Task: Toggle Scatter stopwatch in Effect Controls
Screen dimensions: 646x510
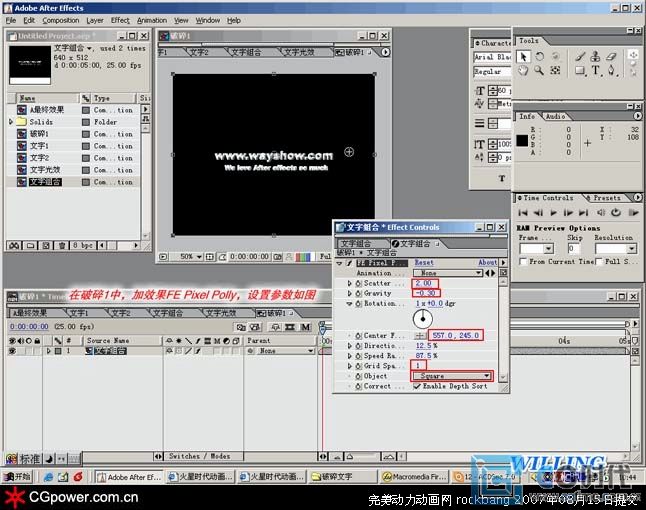Action: 358,283
